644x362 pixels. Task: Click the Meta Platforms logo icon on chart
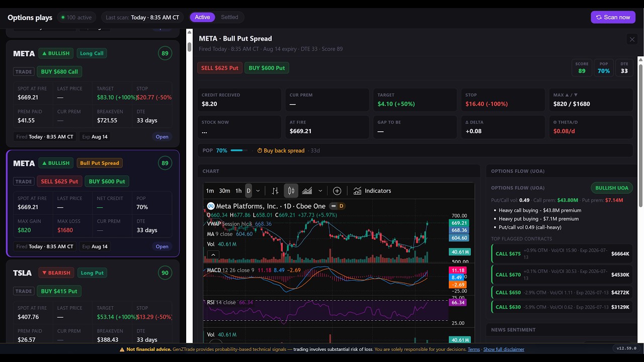click(211, 206)
